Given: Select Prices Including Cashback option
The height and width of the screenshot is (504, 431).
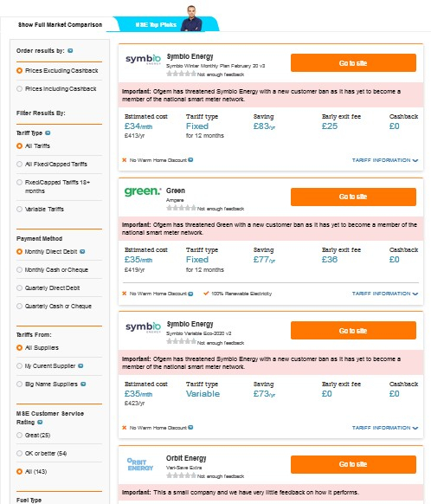Looking at the screenshot, I should click(x=56, y=88).
